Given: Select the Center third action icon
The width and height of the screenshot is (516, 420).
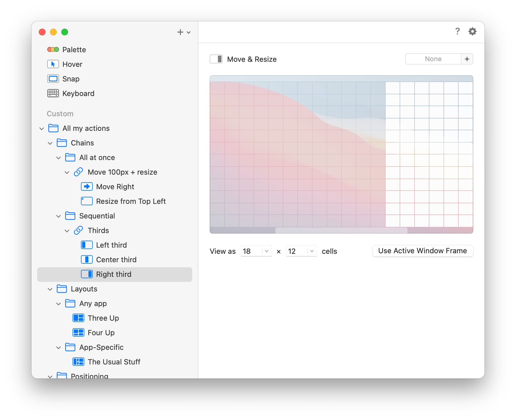Looking at the screenshot, I should 87,260.
